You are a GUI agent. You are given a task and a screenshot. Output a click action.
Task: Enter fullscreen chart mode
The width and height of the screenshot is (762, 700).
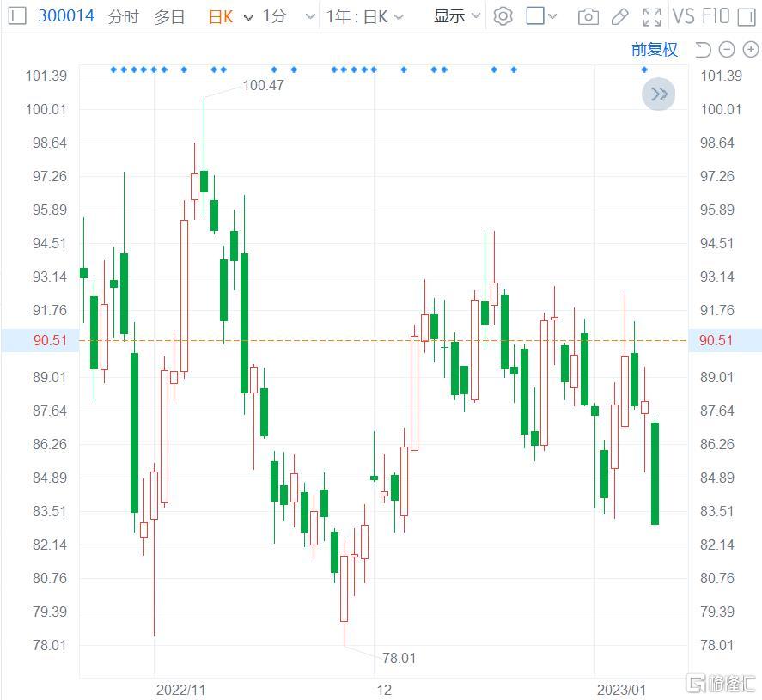(652, 17)
